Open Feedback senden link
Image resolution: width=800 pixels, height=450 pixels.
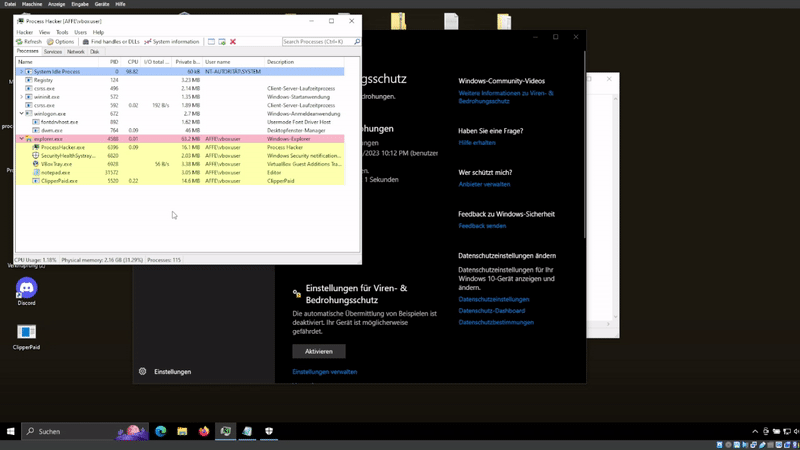pyautogui.click(x=482, y=226)
